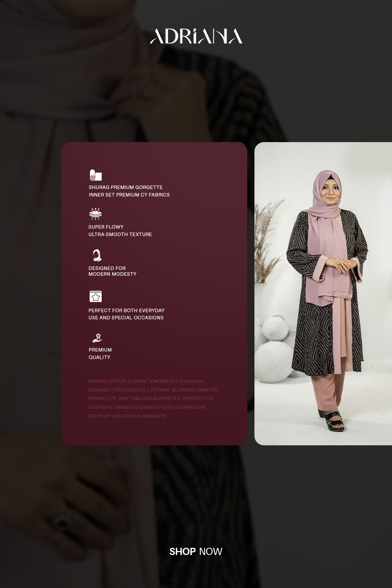Click the flowy fabric layers icon
This screenshot has width=392, height=588.
(95, 214)
